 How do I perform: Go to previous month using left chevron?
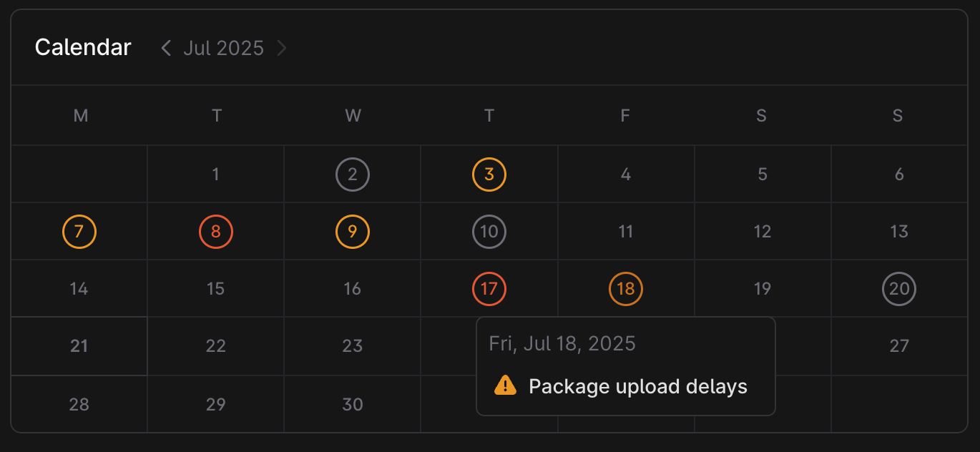(x=166, y=48)
